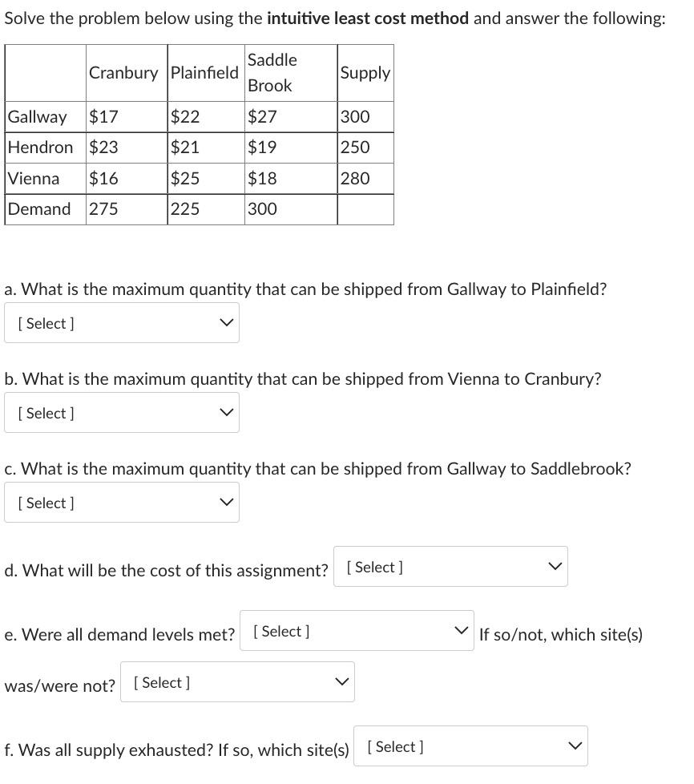Image resolution: width=694 pixels, height=784 pixels.
Task: Select the Hendron row label
Action: [x=40, y=148]
